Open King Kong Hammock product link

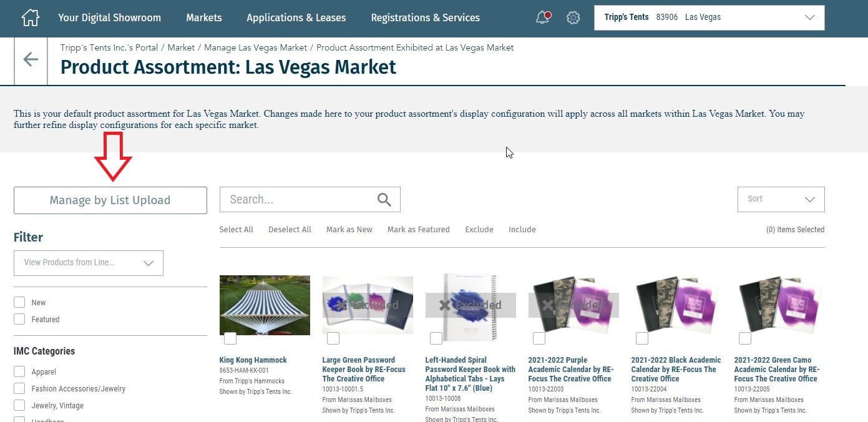click(x=253, y=360)
